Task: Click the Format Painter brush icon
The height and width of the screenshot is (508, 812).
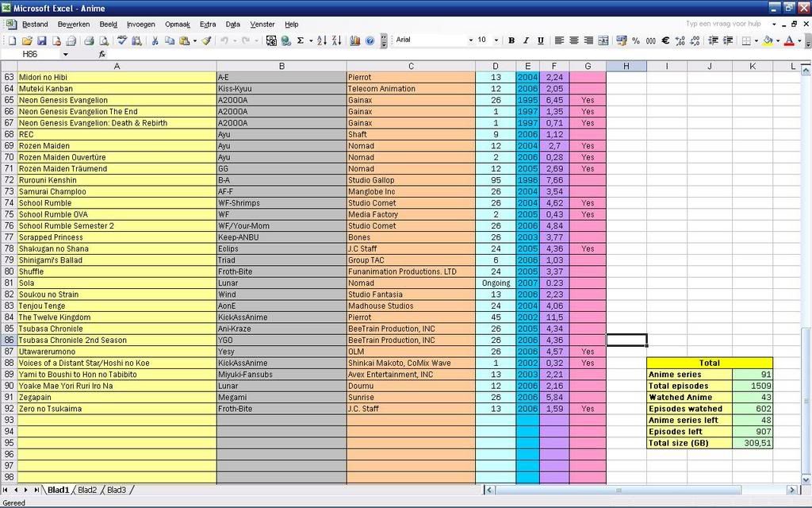Action: point(206,40)
